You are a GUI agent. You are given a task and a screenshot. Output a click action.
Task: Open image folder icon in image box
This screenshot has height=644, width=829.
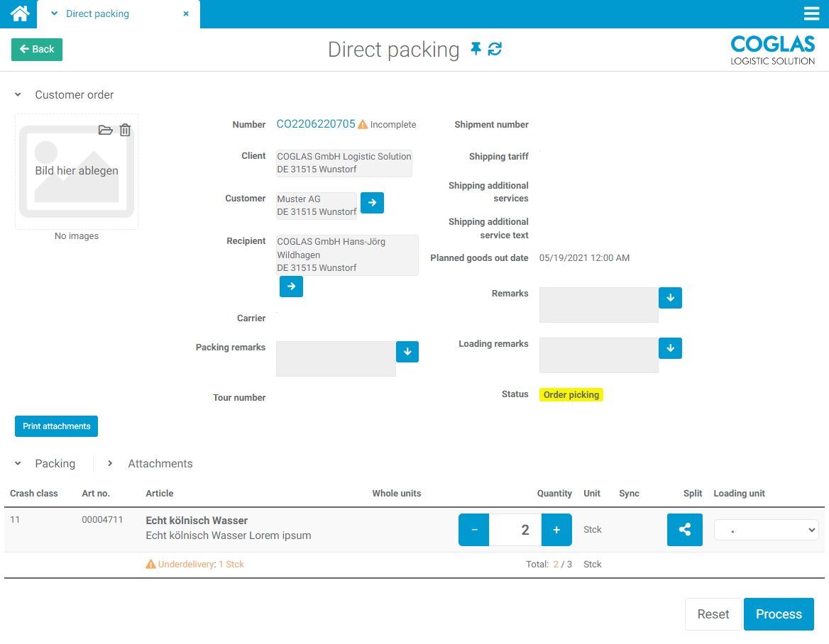pyautogui.click(x=105, y=130)
